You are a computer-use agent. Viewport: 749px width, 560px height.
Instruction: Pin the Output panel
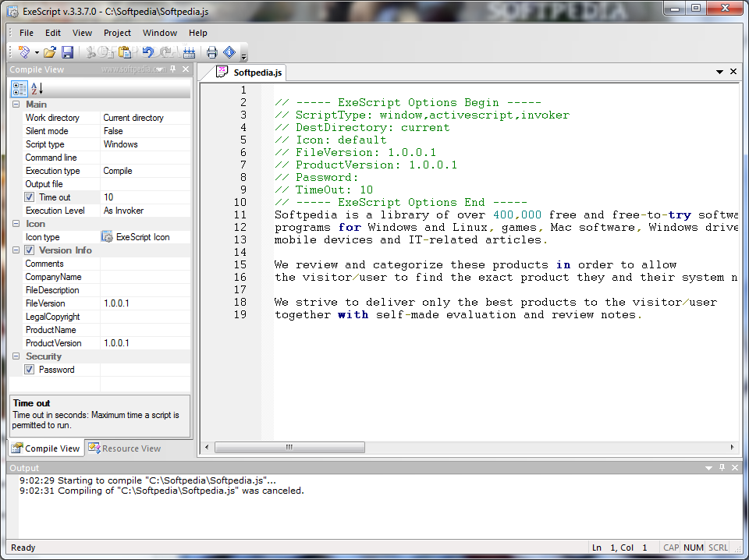[722, 467]
